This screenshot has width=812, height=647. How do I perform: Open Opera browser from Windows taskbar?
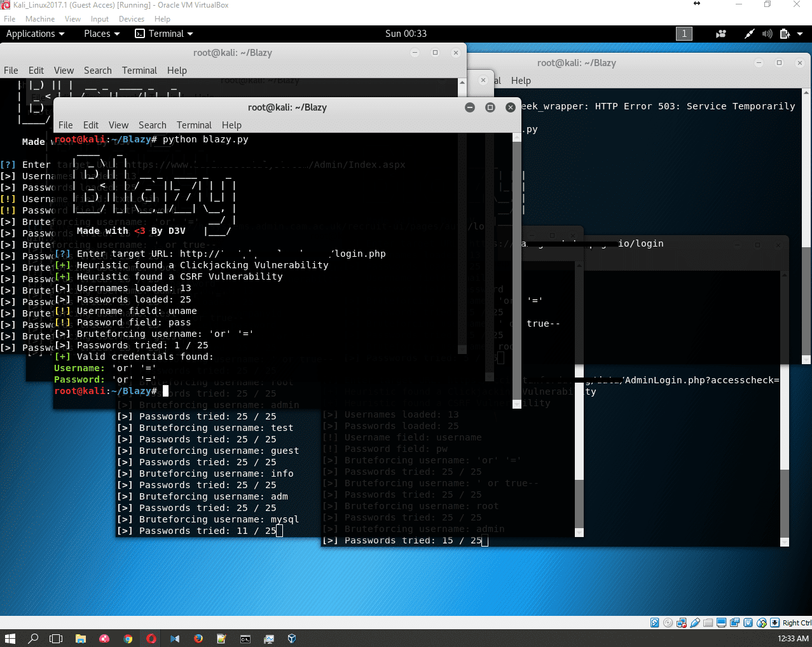(151, 638)
